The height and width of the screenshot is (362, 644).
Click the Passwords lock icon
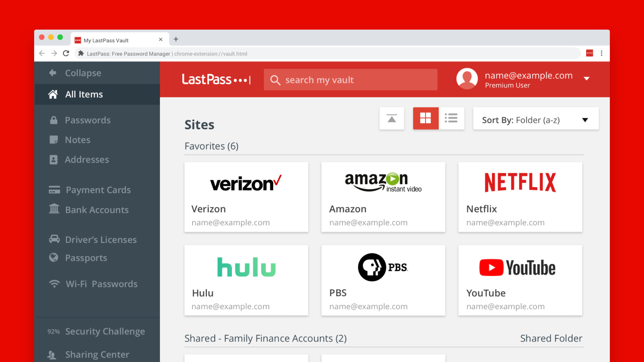[x=53, y=120]
